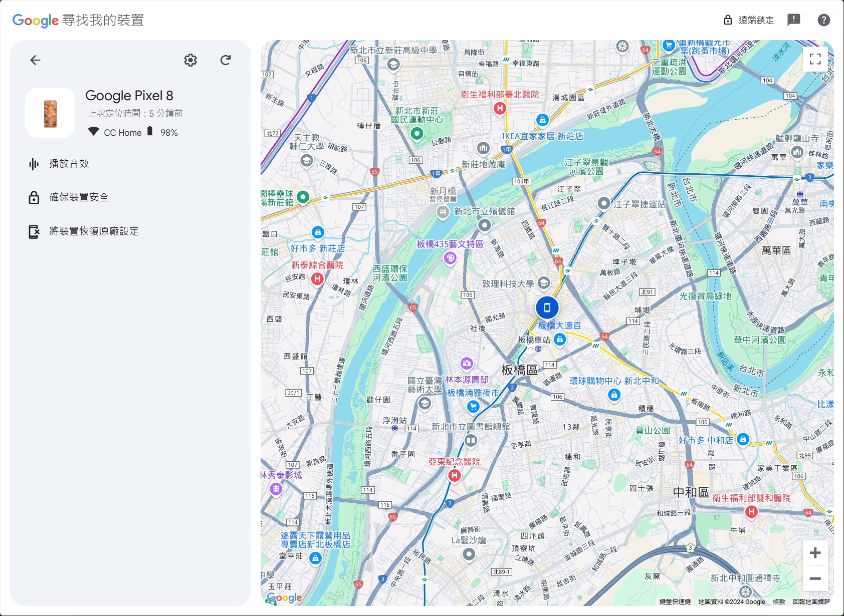
Task: Click the 華中河濱公園 park label
Action: click(760, 340)
